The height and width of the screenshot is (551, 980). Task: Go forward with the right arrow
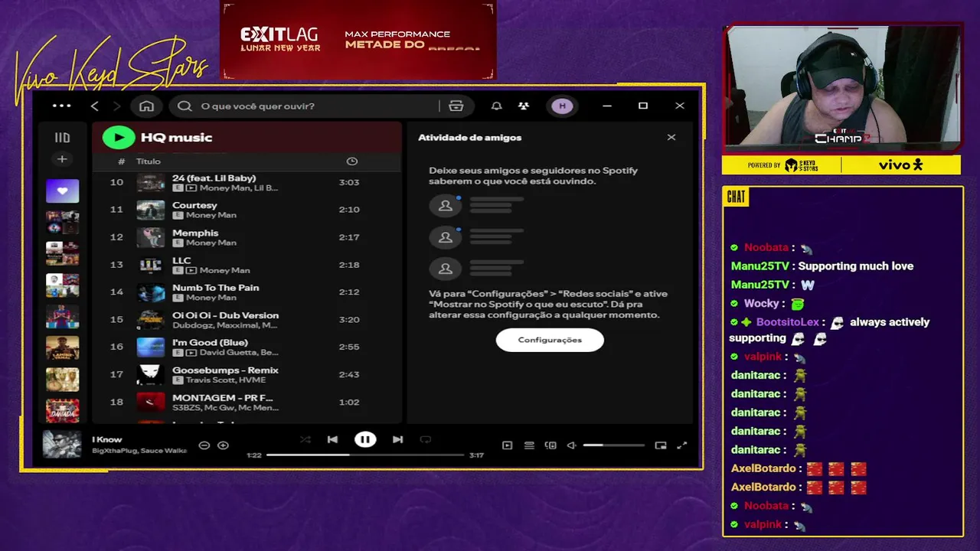pos(116,106)
